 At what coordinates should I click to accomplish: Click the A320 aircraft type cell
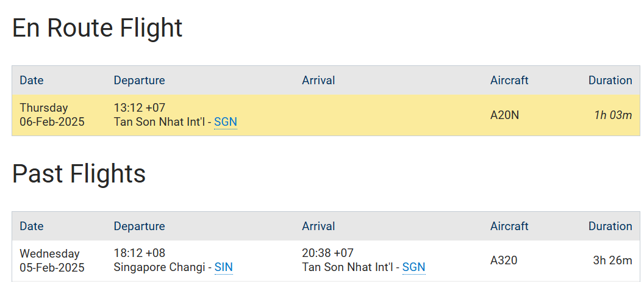(504, 260)
